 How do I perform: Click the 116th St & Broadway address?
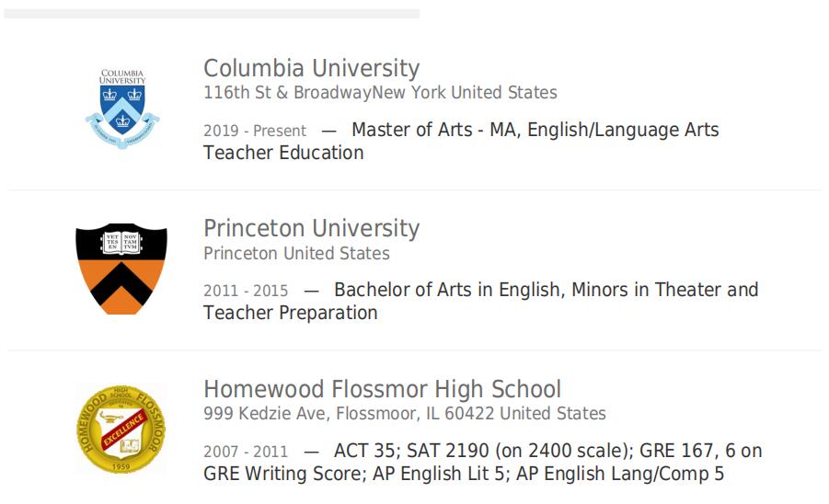click(x=380, y=93)
